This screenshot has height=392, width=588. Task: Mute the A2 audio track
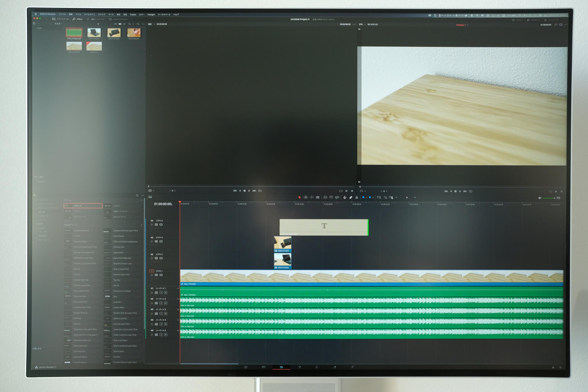[166, 303]
